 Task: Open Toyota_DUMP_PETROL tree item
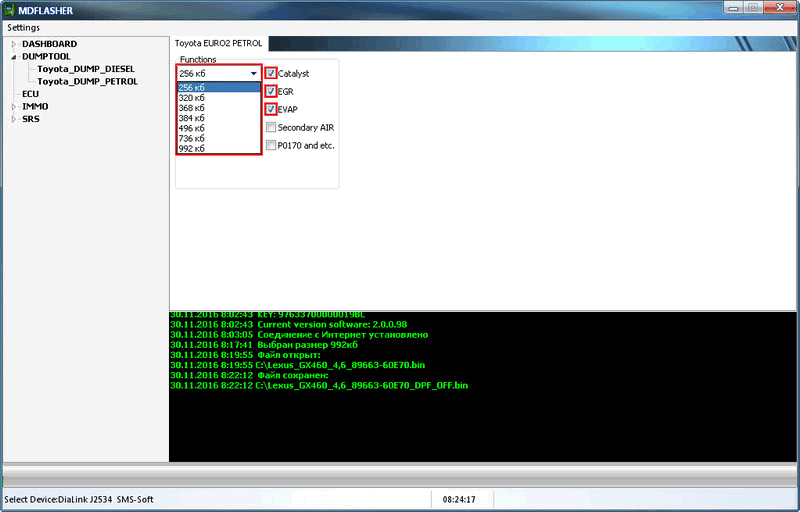pos(87,82)
